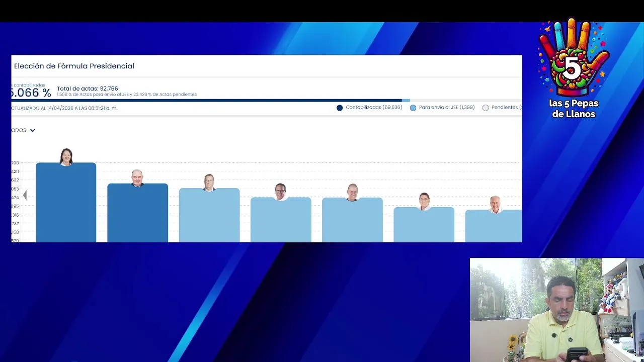This screenshot has width=644, height=362.
Task: Click 'las 5 Pepas de Llanos' text
Action: 574,109
